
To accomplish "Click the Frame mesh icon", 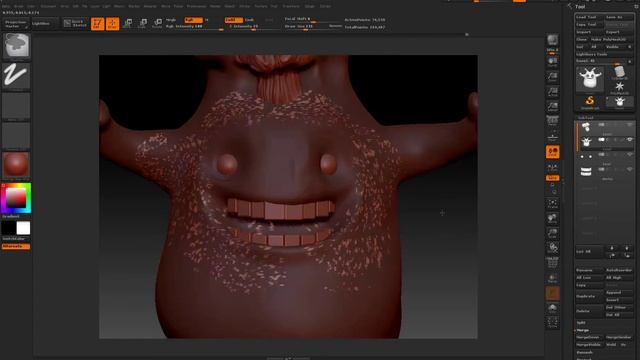I will [552, 203].
